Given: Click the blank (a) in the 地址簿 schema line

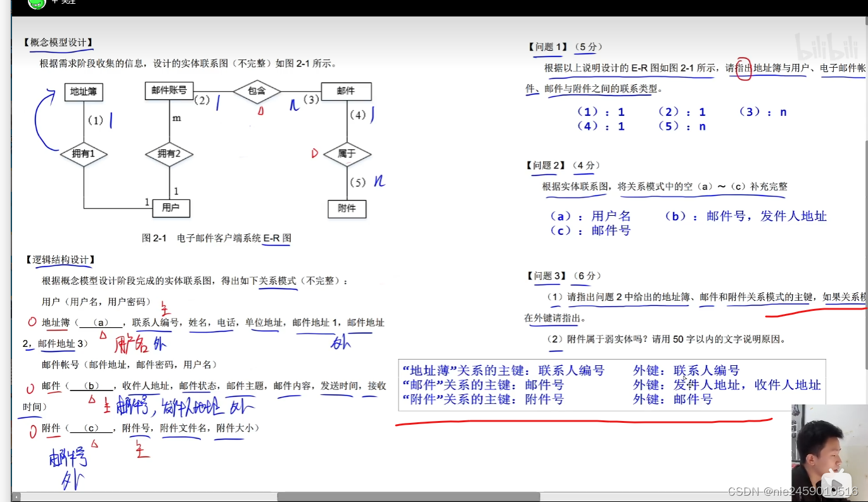Looking at the screenshot, I should (x=99, y=323).
